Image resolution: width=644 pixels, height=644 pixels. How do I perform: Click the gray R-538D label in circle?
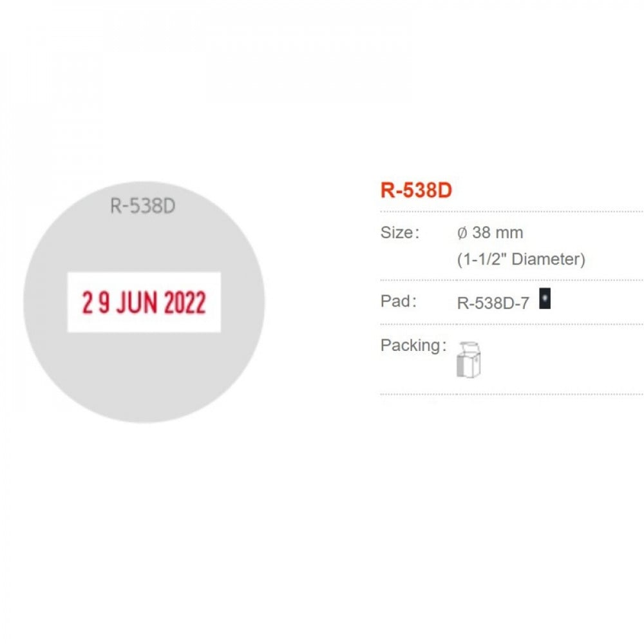pyautogui.click(x=143, y=207)
